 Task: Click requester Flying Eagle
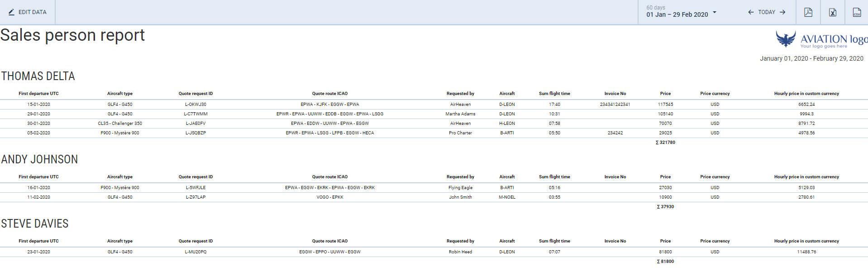460,188
